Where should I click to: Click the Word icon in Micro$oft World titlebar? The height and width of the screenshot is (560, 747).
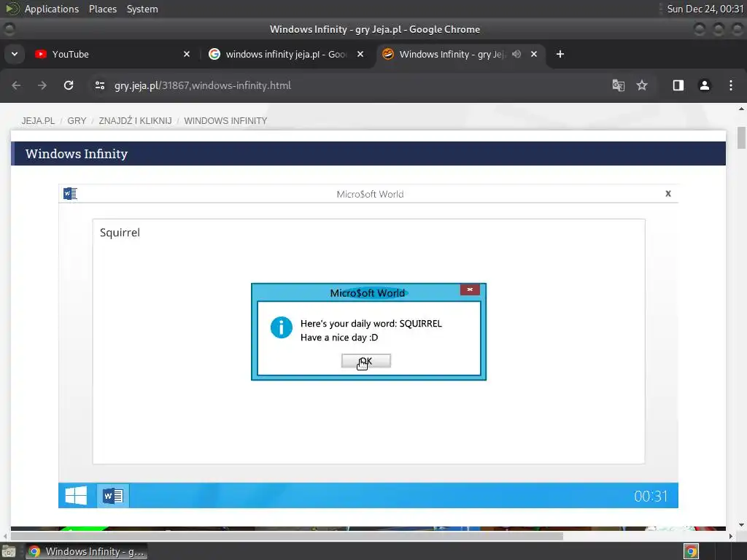click(x=70, y=193)
